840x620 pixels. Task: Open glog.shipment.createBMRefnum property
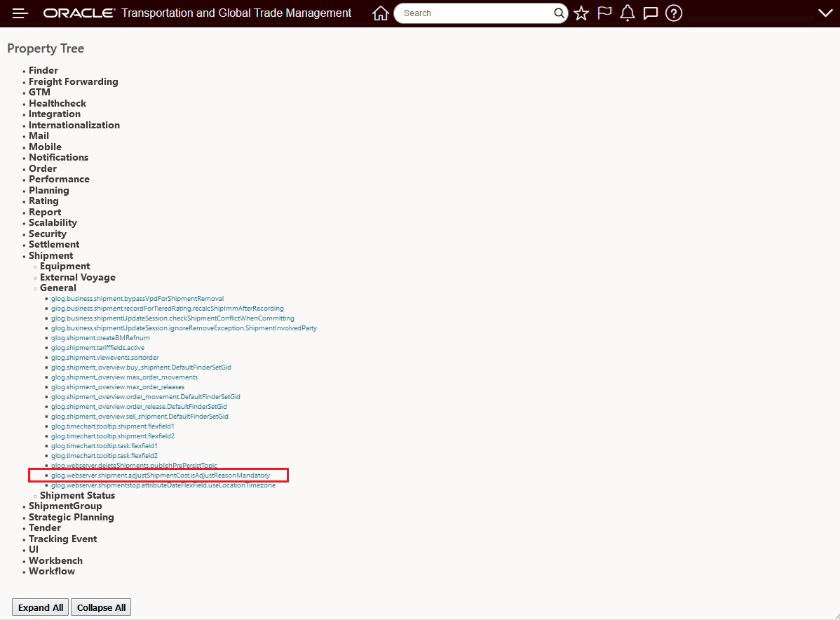click(x=101, y=338)
